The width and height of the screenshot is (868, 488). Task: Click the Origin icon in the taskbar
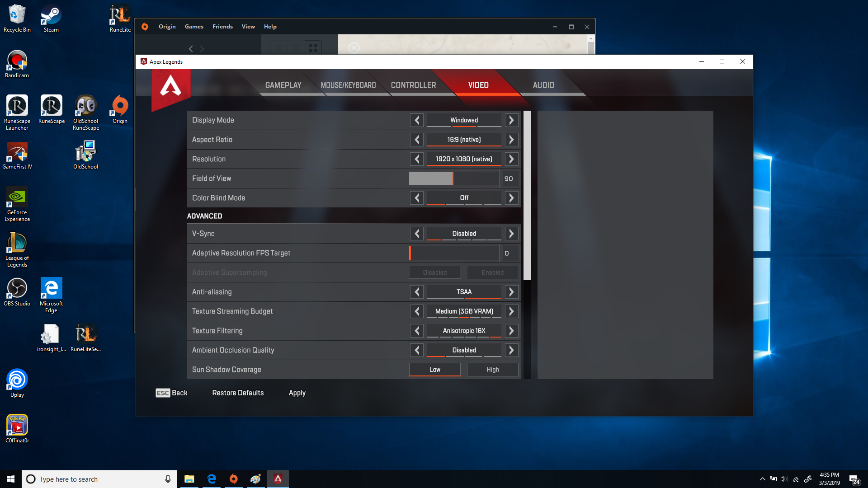233,479
